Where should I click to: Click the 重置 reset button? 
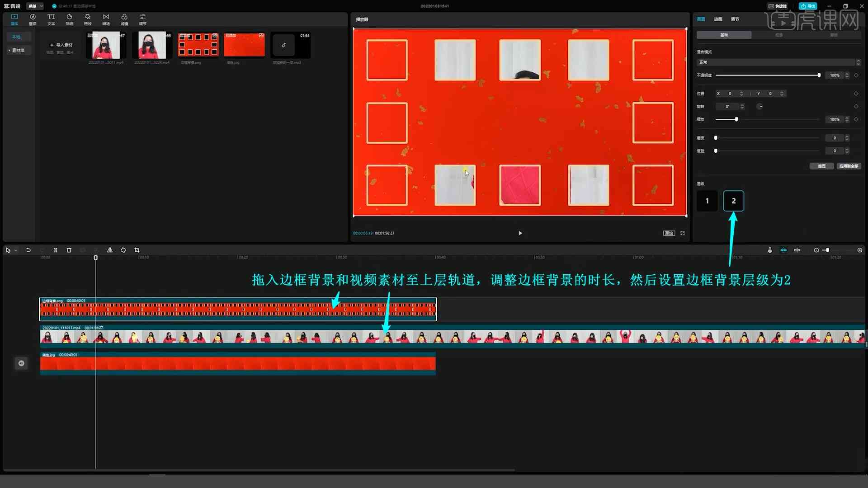pyautogui.click(x=821, y=166)
